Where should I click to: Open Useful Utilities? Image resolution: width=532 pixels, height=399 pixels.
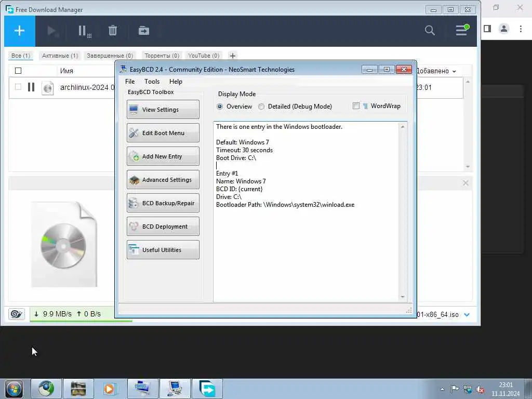click(x=163, y=250)
